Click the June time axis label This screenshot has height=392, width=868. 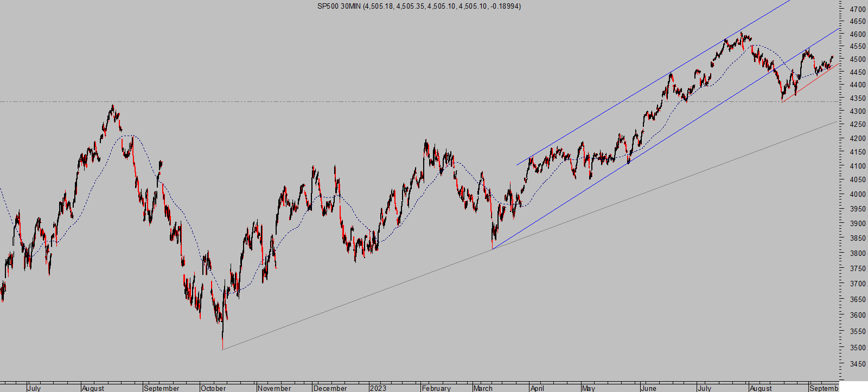[x=648, y=388]
